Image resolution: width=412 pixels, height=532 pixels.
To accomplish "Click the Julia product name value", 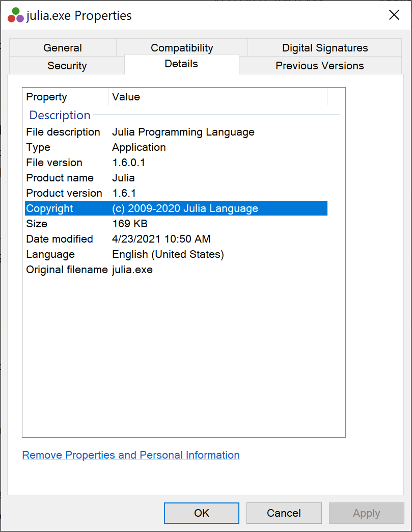I will tap(123, 178).
